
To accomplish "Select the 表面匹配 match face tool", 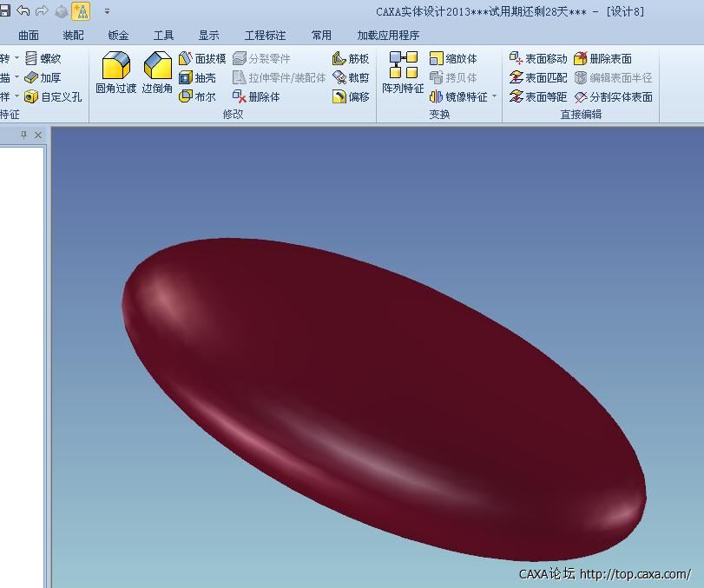I will coord(538,77).
